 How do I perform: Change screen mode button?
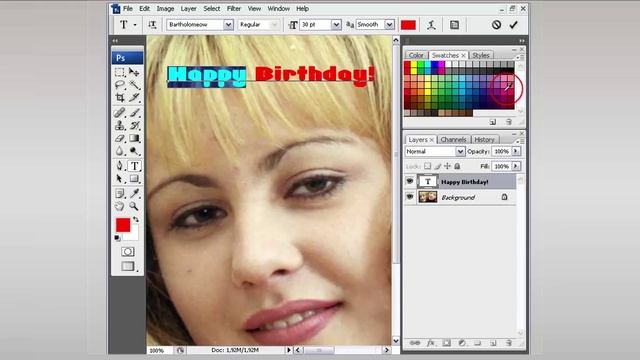(x=128, y=267)
